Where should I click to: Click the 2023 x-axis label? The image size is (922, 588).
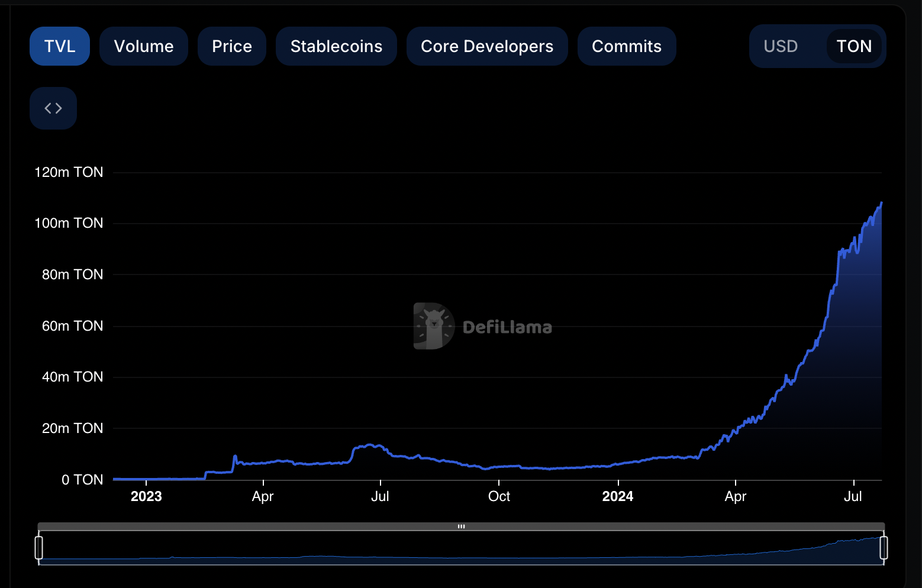[x=146, y=496]
